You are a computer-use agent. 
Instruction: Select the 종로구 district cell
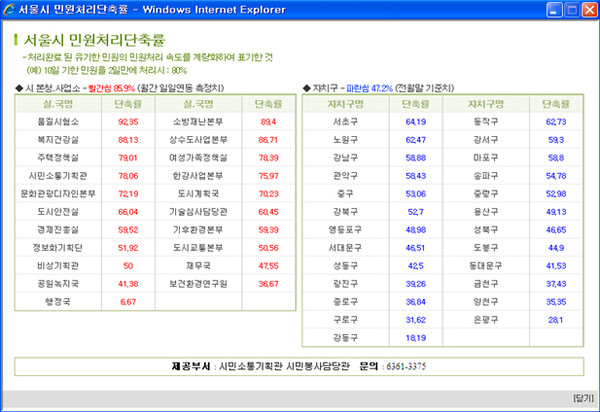tap(346, 301)
